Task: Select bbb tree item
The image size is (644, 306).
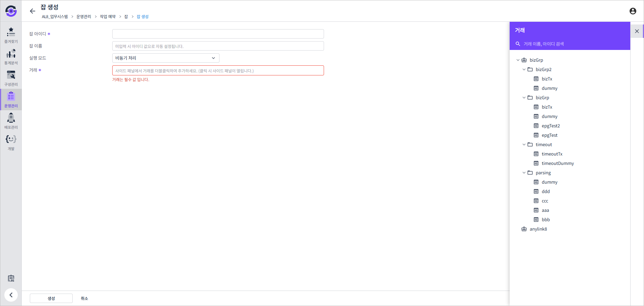Action: 545,220
